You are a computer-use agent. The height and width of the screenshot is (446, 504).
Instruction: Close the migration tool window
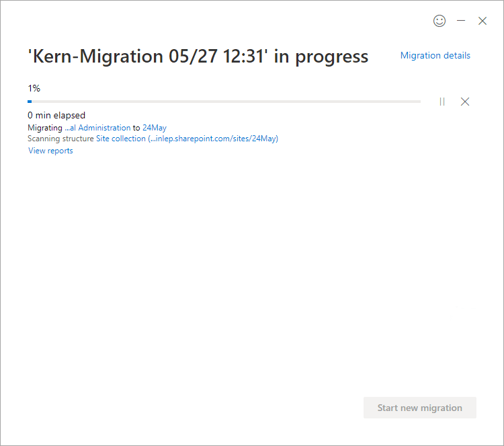point(482,21)
